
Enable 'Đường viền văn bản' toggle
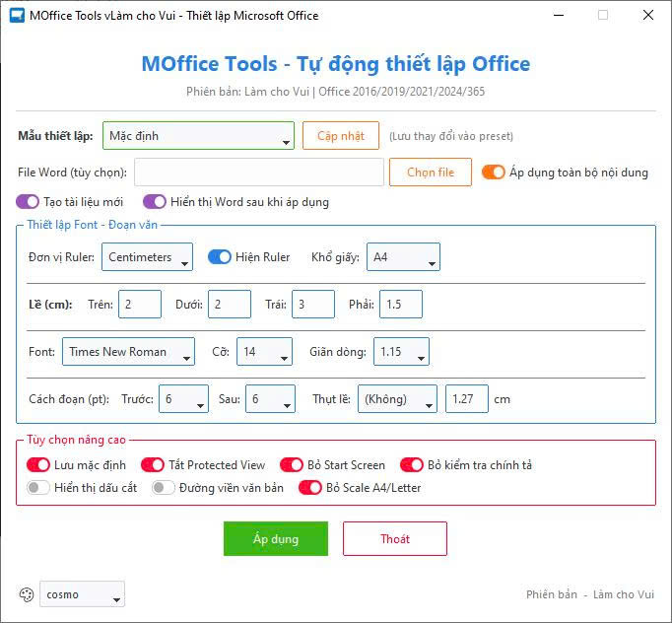click(x=164, y=488)
